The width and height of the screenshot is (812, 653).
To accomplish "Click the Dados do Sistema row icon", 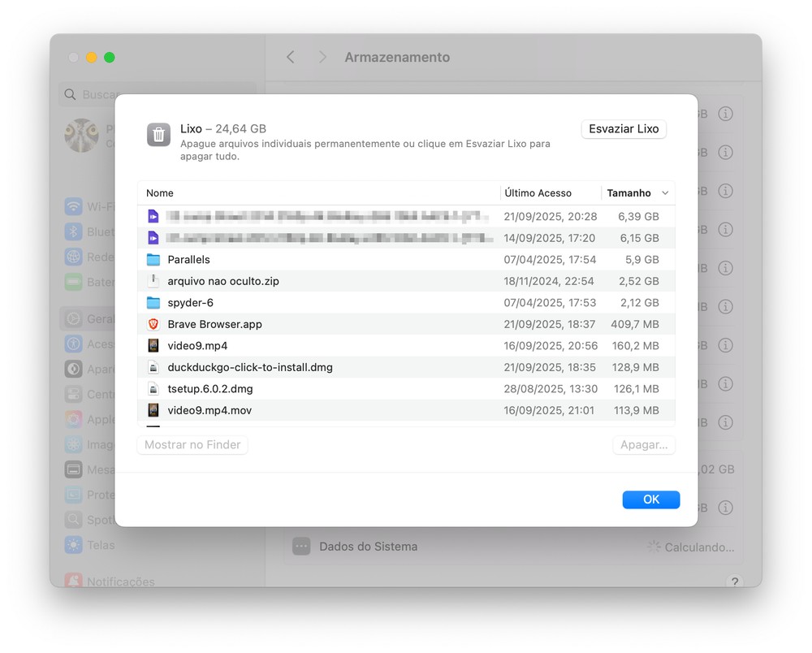I will pyautogui.click(x=301, y=547).
